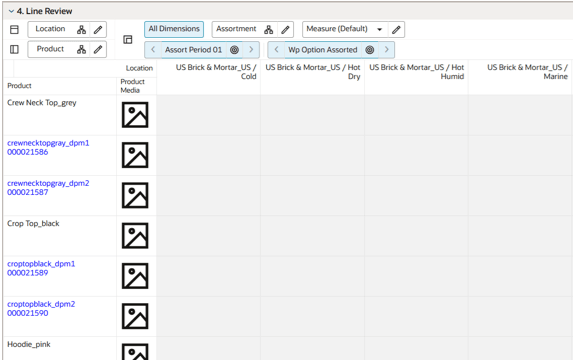Collapse the 4. Line Review section

point(11,11)
